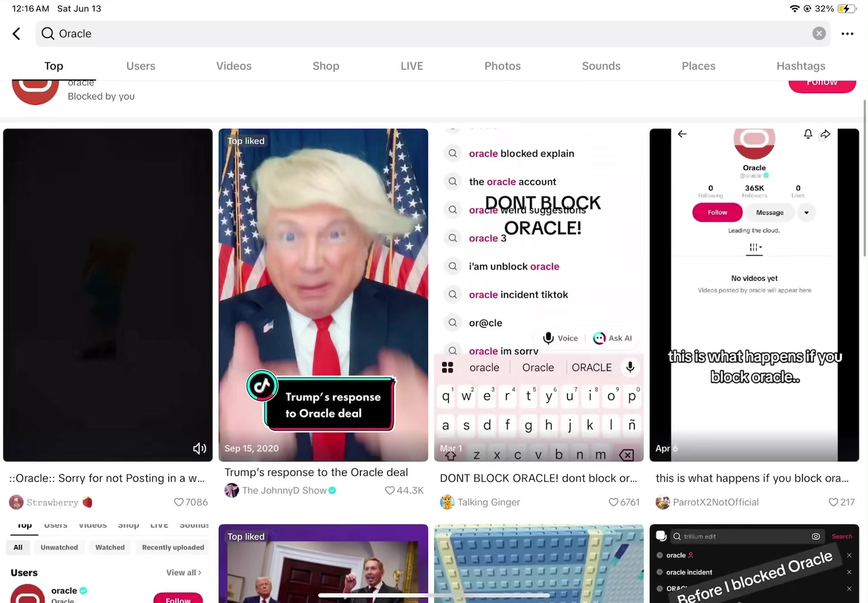Viewport: 868px width, 603px height.
Task: Like the Talking Ginger video heart icon
Action: click(613, 502)
